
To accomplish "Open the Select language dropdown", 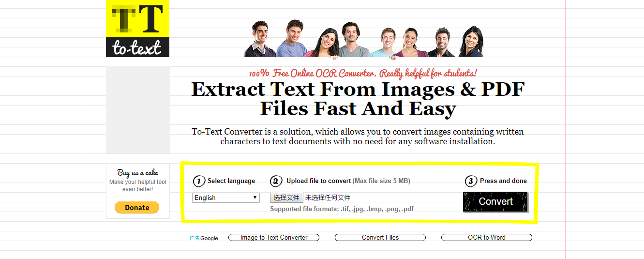I will click(x=226, y=198).
